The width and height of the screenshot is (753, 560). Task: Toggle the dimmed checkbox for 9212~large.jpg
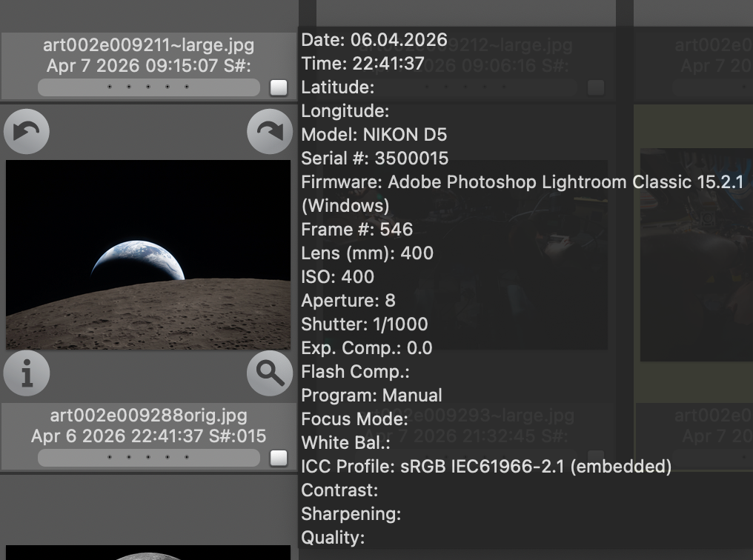[596, 87]
